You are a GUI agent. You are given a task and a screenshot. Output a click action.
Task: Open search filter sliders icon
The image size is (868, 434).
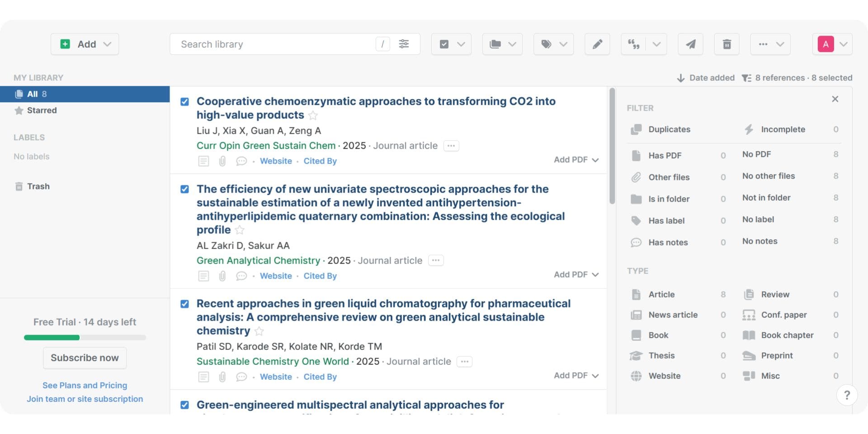(x=404, y=44)
